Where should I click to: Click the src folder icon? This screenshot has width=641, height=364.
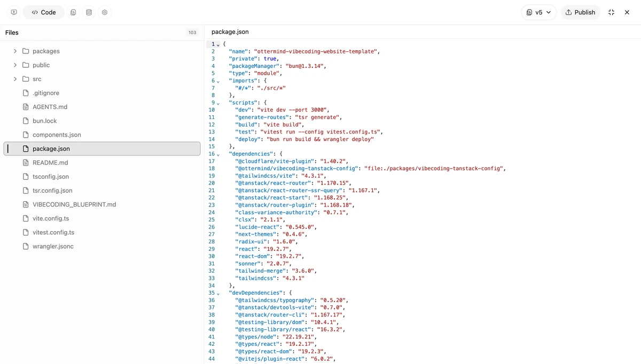(26, 79)
